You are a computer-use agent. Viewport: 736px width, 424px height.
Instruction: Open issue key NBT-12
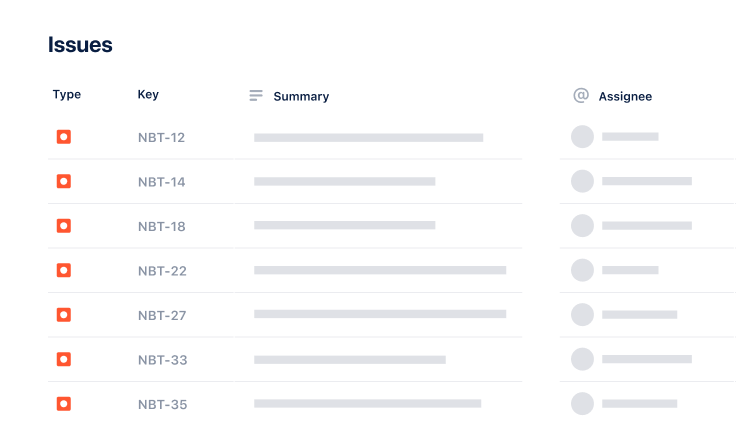click(x=161, y=137)
